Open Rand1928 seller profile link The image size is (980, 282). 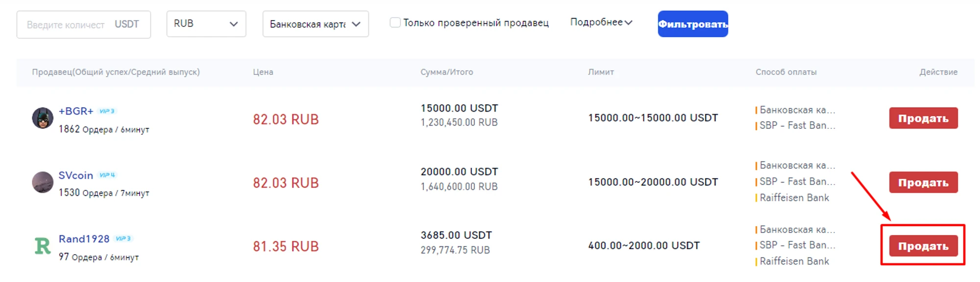coord(84,239)
